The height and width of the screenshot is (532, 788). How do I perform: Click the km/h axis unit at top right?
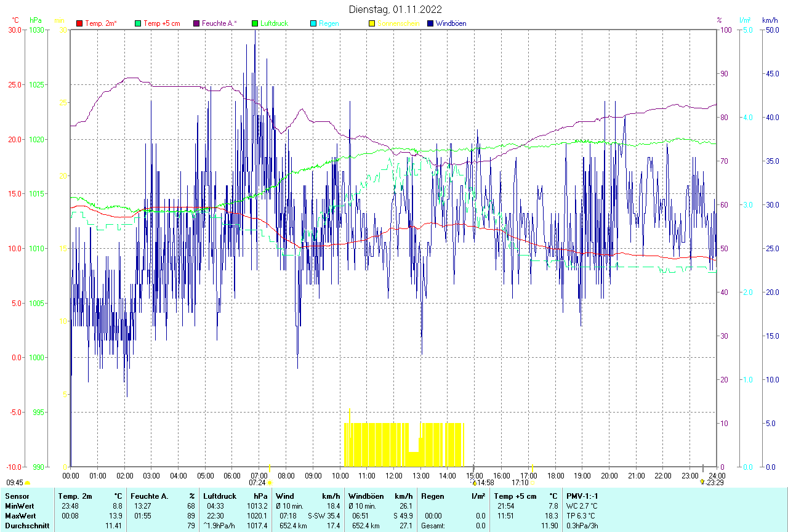[x=770, y=20]
